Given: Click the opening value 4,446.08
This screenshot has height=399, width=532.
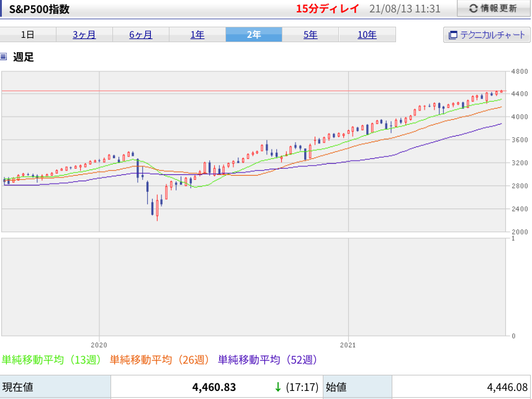Looking at the screenshot, I should pos(507,387).
